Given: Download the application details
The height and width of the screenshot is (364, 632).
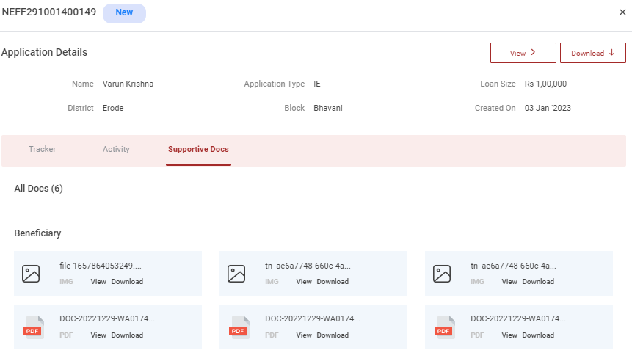Looking at the screenshot, I should point(592,53).
